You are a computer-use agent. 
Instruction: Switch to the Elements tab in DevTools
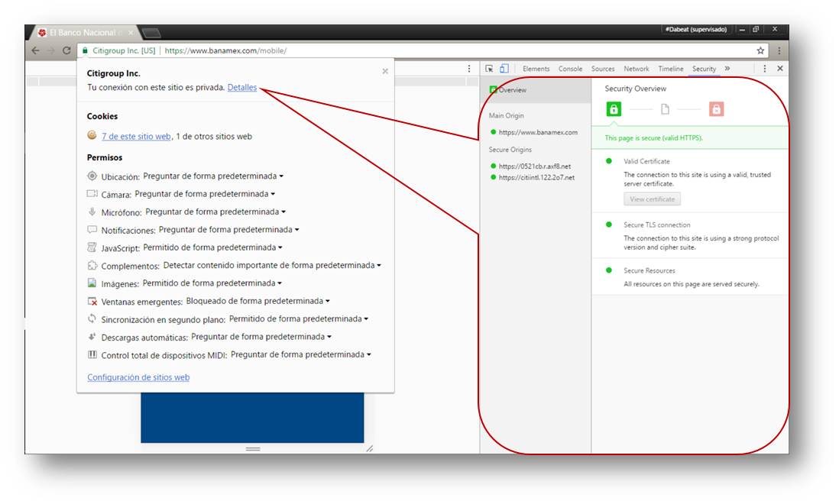(536, 69)
